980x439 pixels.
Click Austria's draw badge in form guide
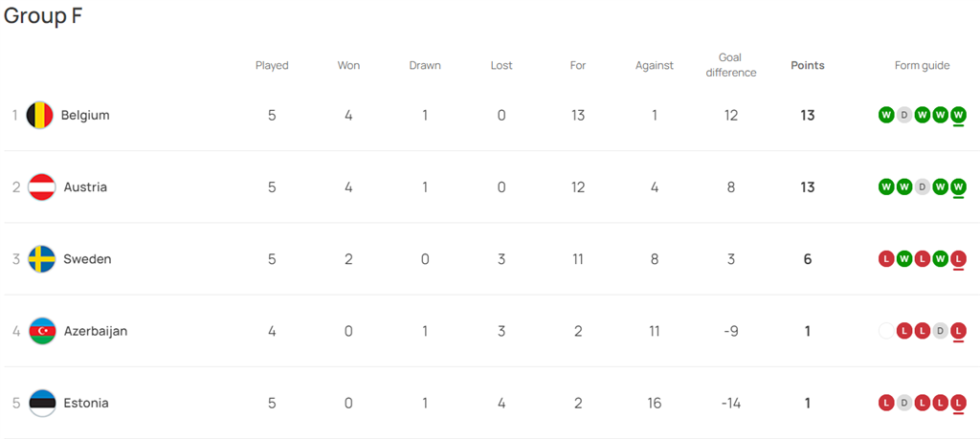click(922, 187)
